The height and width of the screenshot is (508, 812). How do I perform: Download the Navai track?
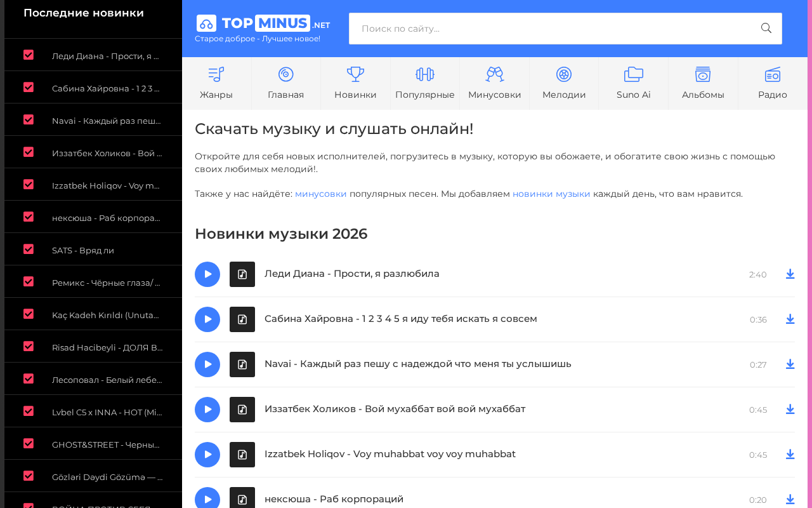coord(790,364)
